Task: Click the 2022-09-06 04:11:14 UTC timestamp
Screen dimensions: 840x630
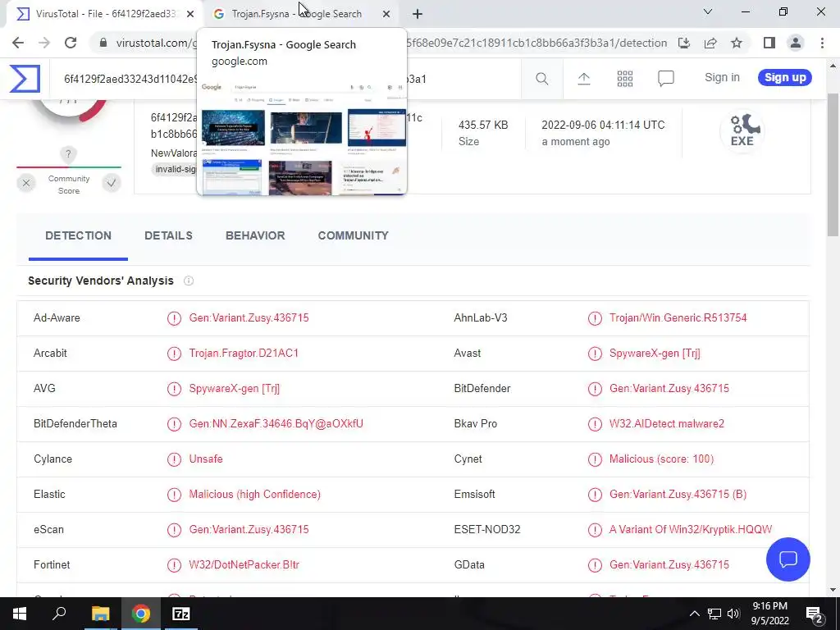Action: (603, 126)
